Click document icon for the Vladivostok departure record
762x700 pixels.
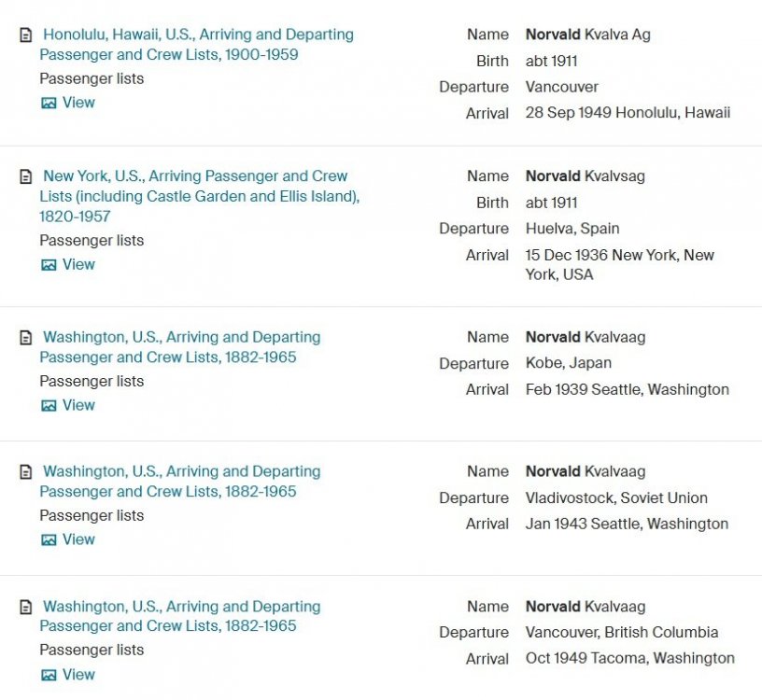pos(26,472)
